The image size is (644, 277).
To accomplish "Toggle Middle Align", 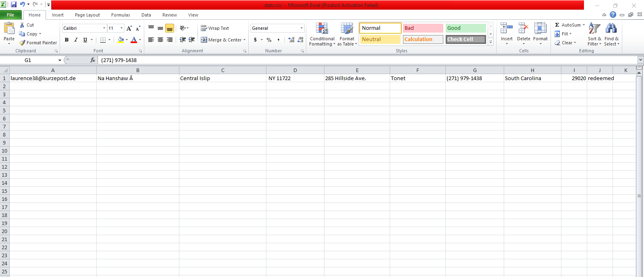I will tap(160, 28).
